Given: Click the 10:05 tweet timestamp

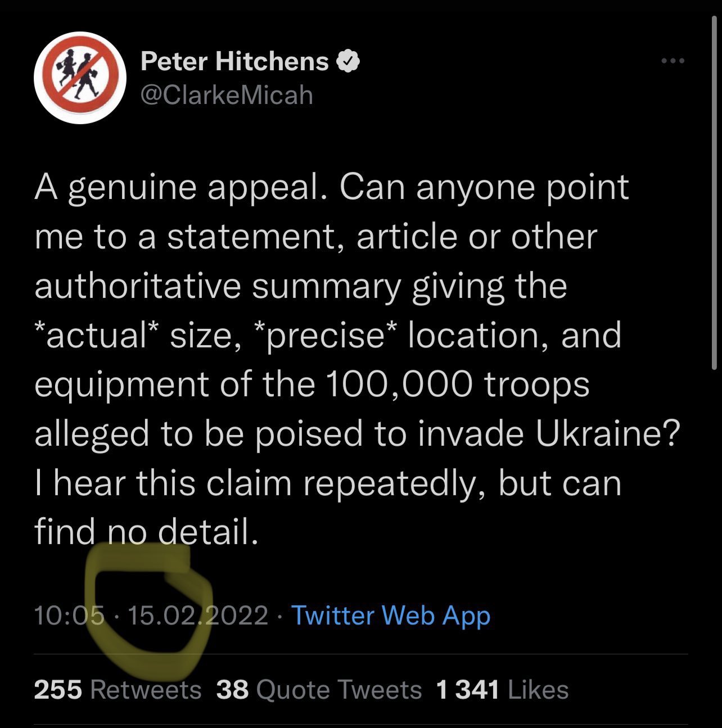Looking at the screenshot, I should click(69, 615).
